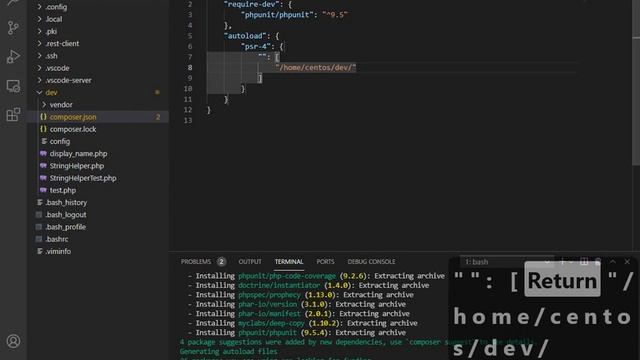This screenshot has height=360, width=640.
Task: Select the TERMINAL tab
Action: pyautogui.click(x=289, y=262)
